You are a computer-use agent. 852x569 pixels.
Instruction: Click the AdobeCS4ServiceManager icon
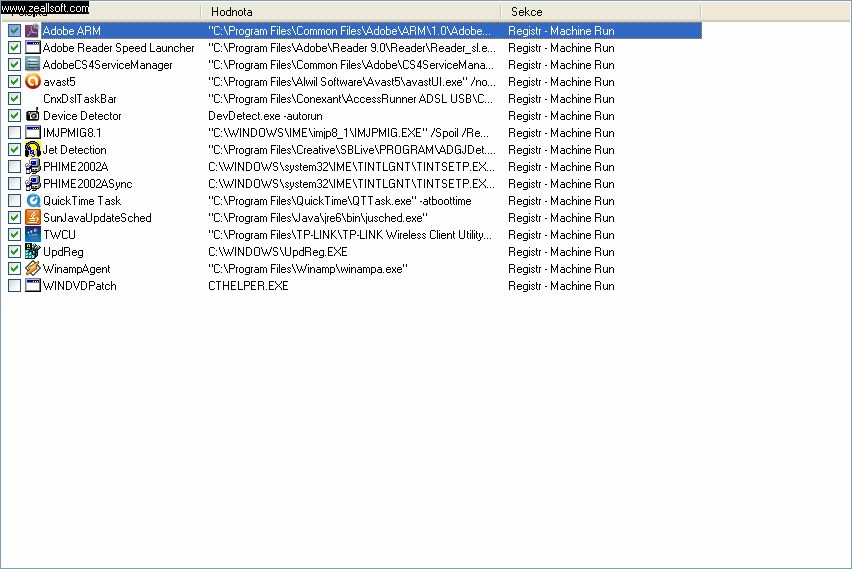point(33,65)
